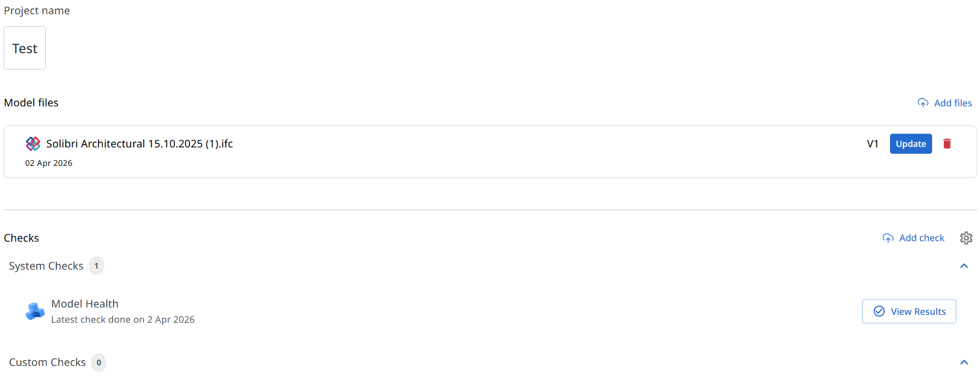Click the Custom Checks heading
This screenshot has height=387, width=980.
click(47, 362)
